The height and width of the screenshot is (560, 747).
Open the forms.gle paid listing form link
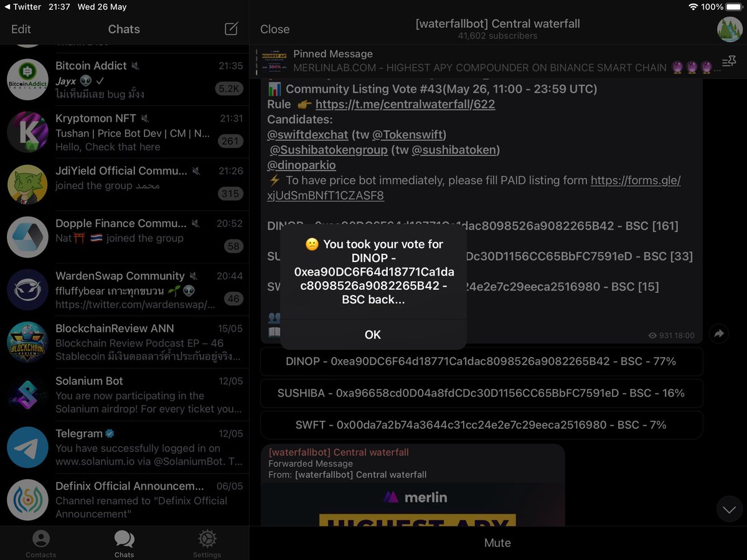click(x=474, y=188)
